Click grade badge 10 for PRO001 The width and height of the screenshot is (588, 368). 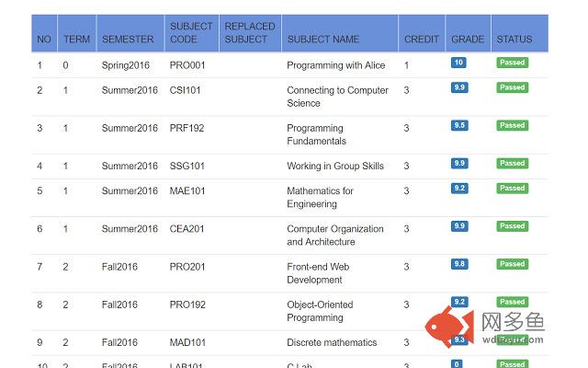click(x=458, y=63)
